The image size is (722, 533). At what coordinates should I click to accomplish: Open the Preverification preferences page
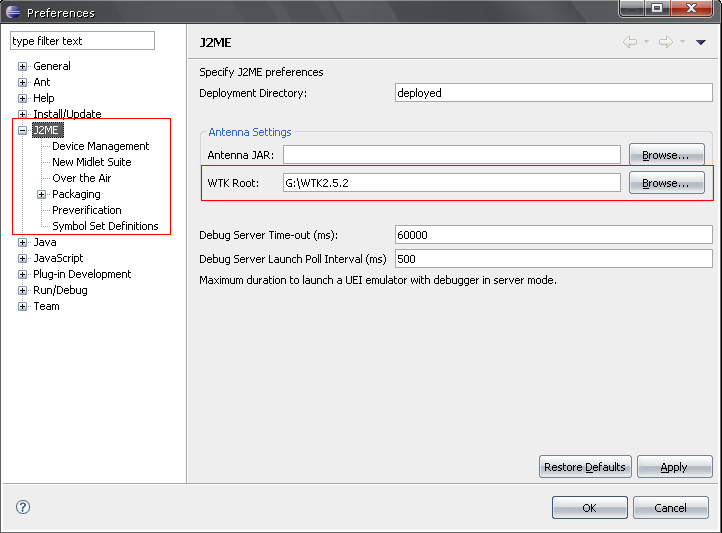point(87,210)
